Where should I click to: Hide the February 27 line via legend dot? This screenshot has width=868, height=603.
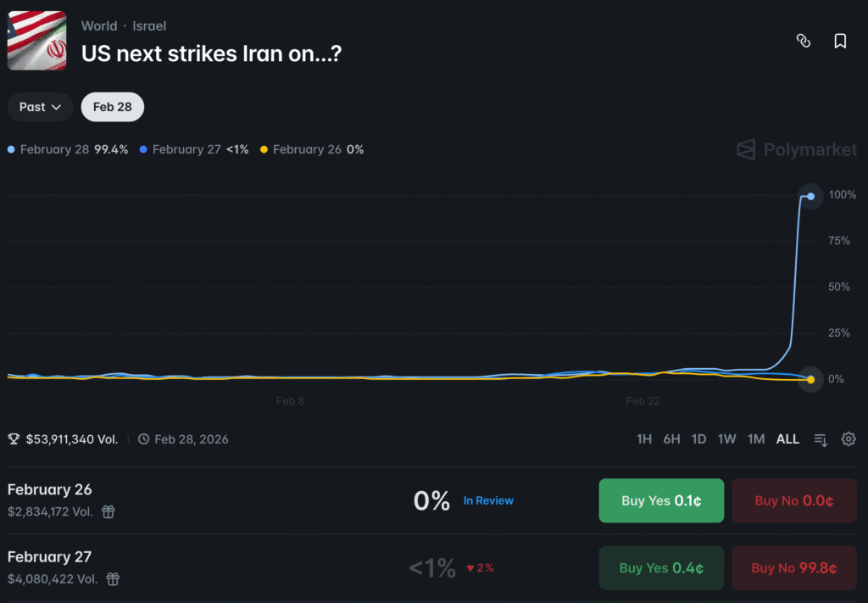[x=144, y=148]
